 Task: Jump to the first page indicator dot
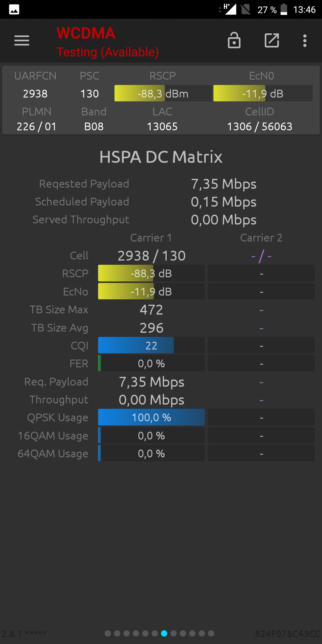(108, 633)
